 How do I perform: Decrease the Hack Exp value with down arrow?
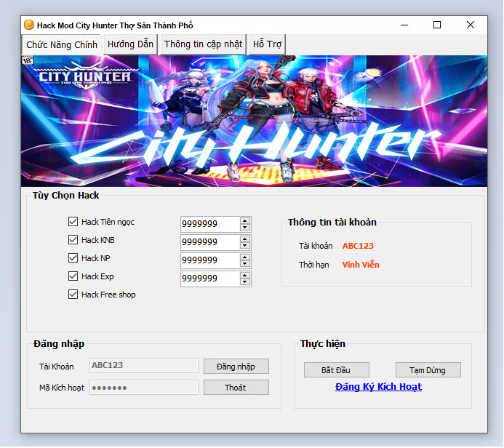point(245,282)
